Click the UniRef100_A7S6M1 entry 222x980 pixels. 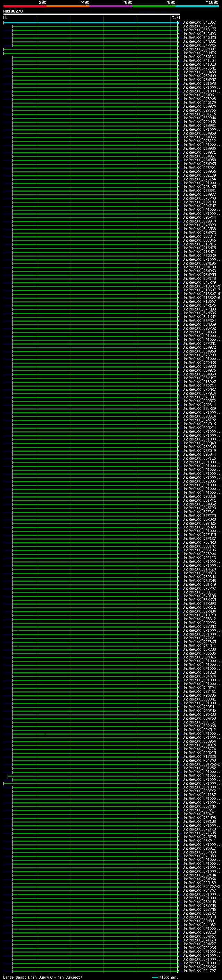[x=199, y=68]
